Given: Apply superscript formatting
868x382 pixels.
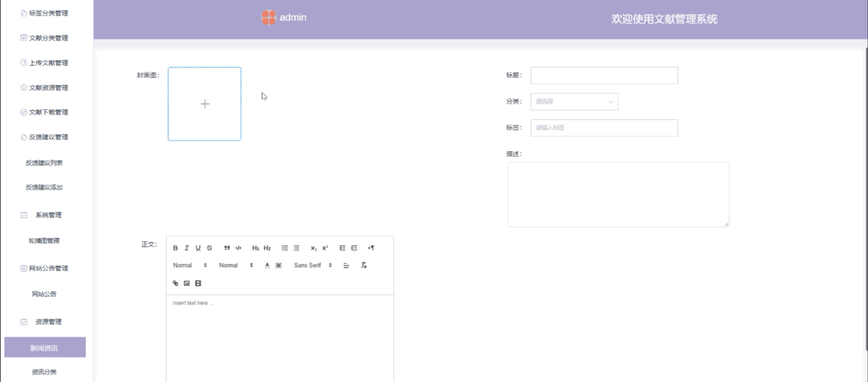Looking at the screenshot, I should 325,248.
